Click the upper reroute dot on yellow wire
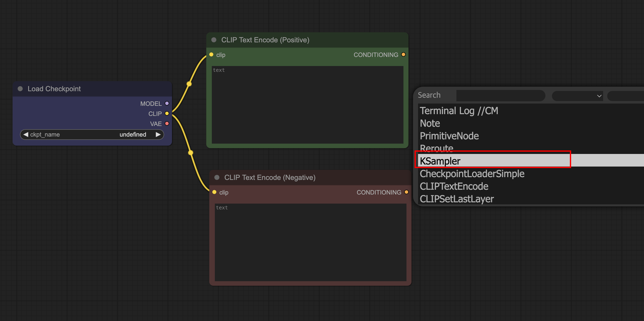 (x=189, y=84)
